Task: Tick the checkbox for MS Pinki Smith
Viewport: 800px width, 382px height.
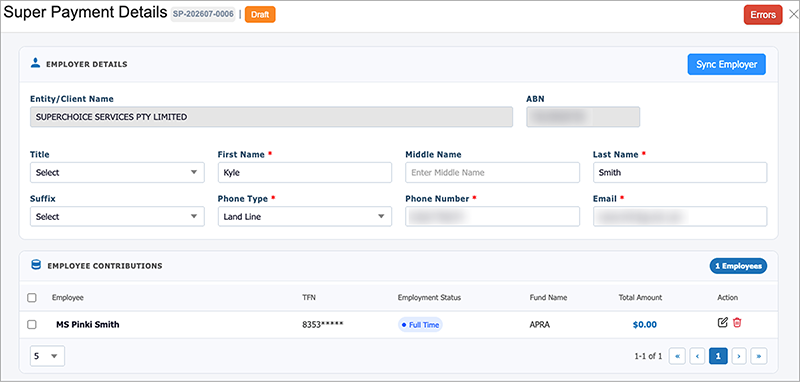Action: pyautogui.click(x=32, y=324)
